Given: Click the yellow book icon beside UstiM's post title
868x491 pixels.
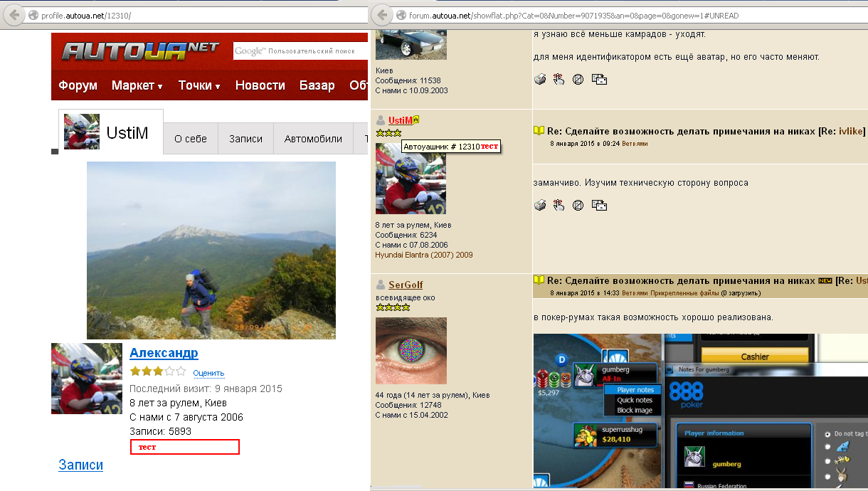Looking at the screenshot, I should (x=539, y=130).
